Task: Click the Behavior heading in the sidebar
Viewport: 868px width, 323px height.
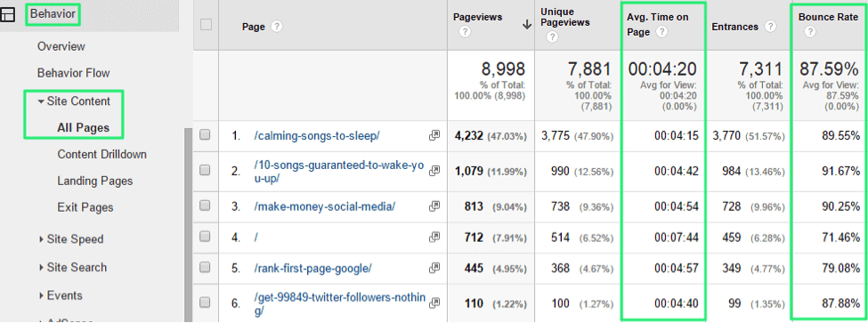Action: tap(53, 14)
